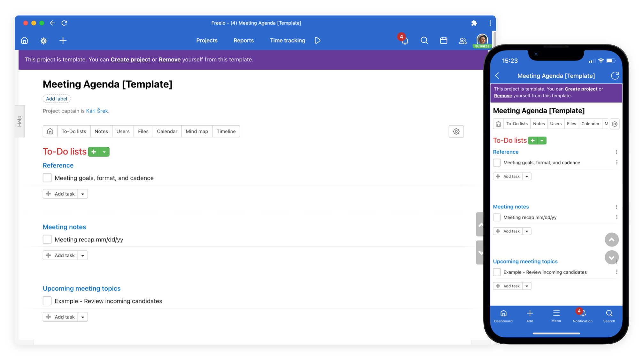The width and height of the screenshot is (644, 360).
Task: Switch to the Notes tab on desktop
Action: [101, 131]
